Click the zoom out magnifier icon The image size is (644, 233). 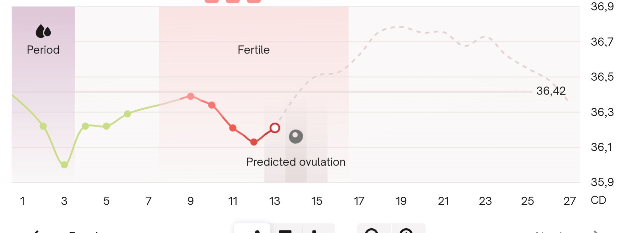[x=372, y=231]
